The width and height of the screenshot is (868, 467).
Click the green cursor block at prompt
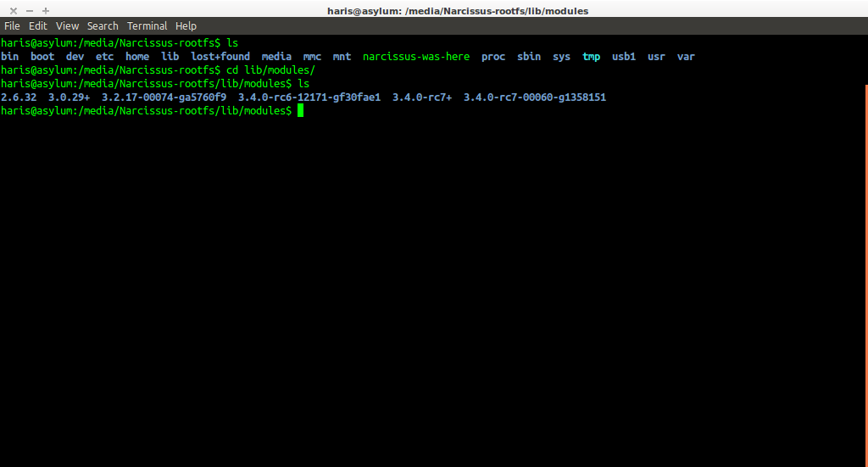300,111
